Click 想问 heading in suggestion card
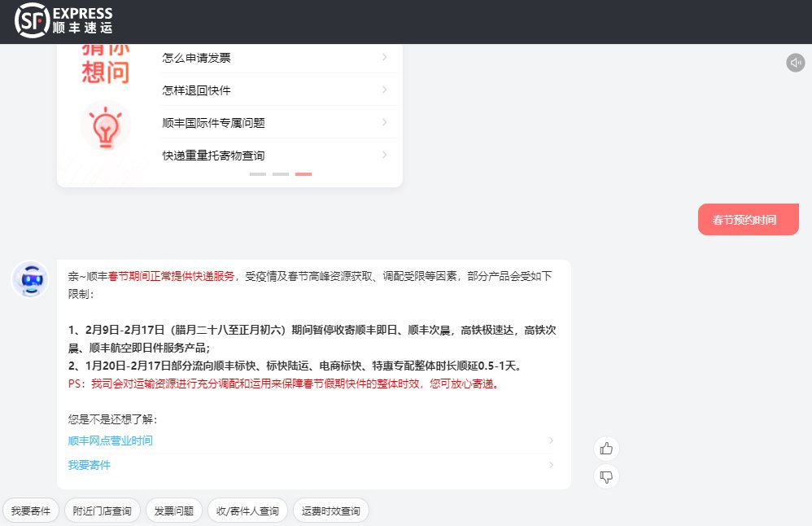 pos(106,72)
